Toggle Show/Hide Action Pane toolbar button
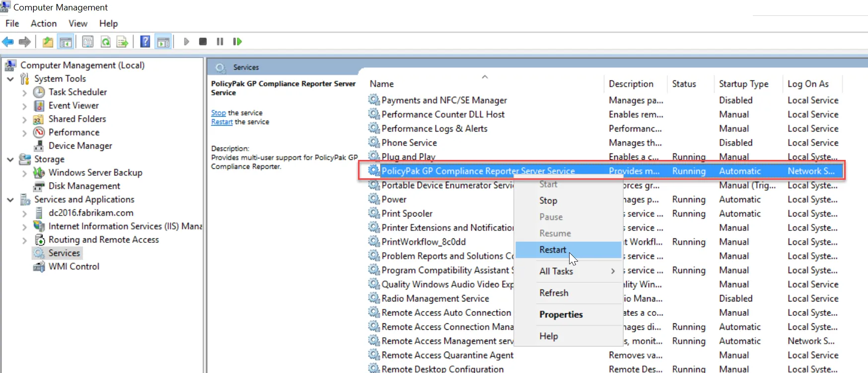This screenshot has height=373, width=868. [163, 42]
